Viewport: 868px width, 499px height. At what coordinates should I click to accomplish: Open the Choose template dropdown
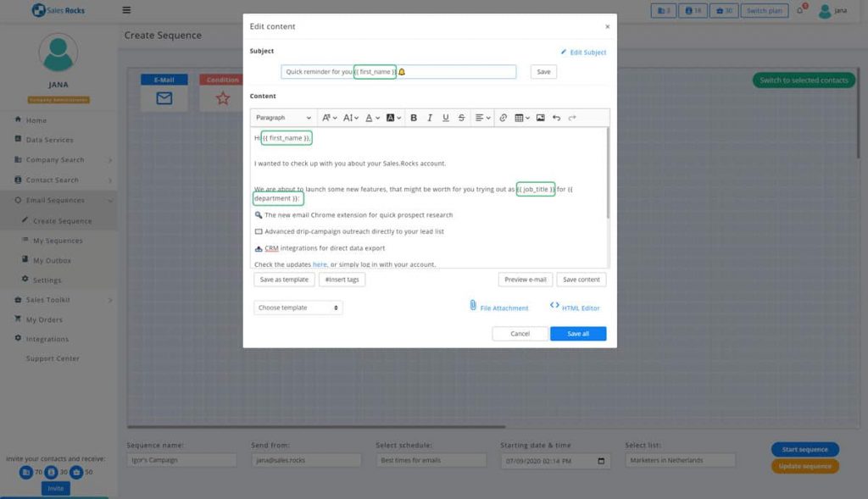point(298,308)
